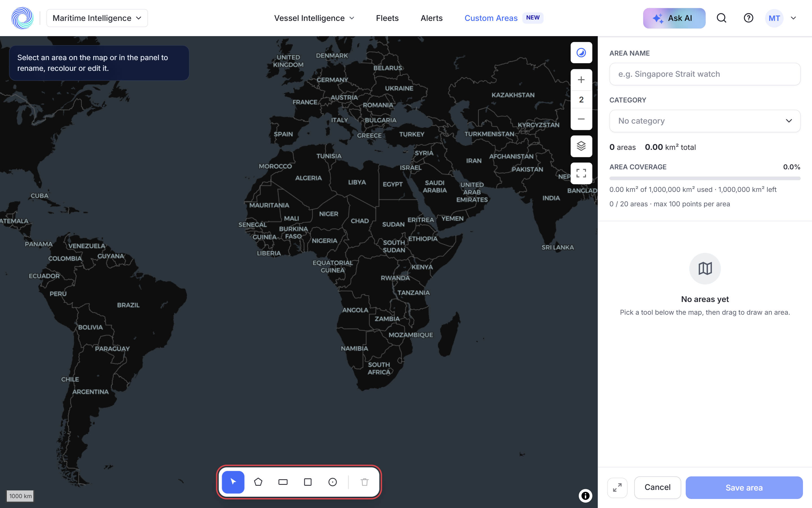The image size is (812, 508).
Task: Click the 'No areas yet' heading
Action: (x=705, y=299)
